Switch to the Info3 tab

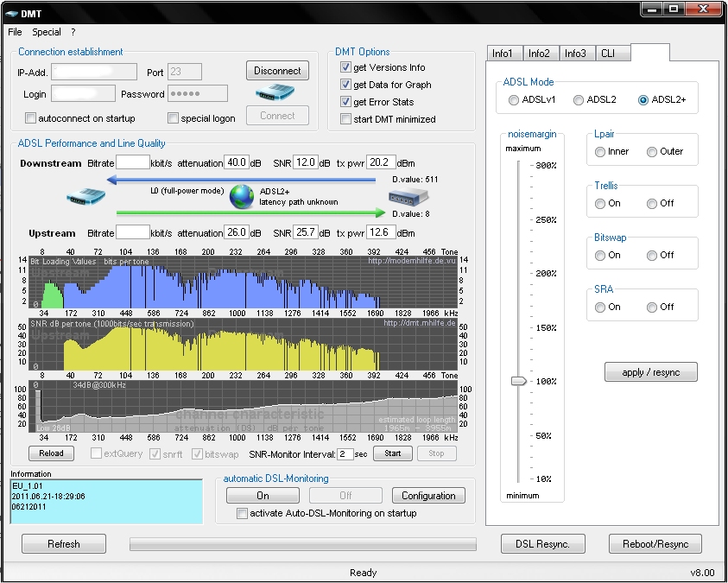point(577,54)
